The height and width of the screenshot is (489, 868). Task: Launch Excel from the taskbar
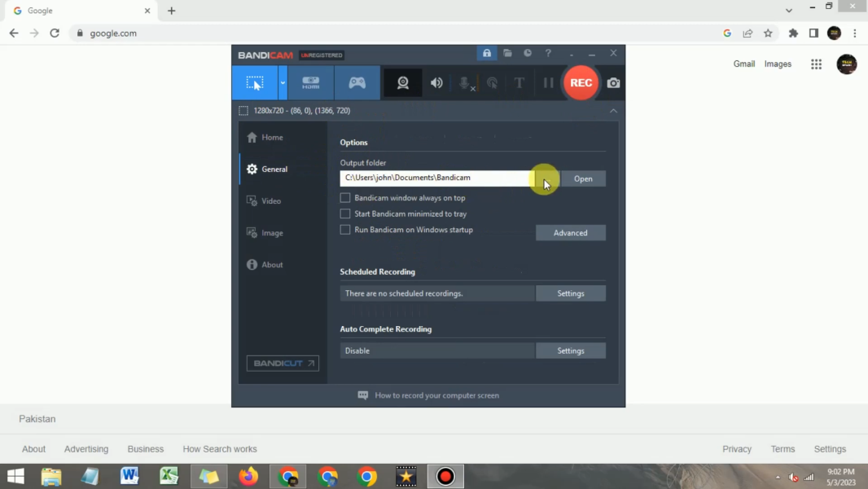(x=169, y=476)
